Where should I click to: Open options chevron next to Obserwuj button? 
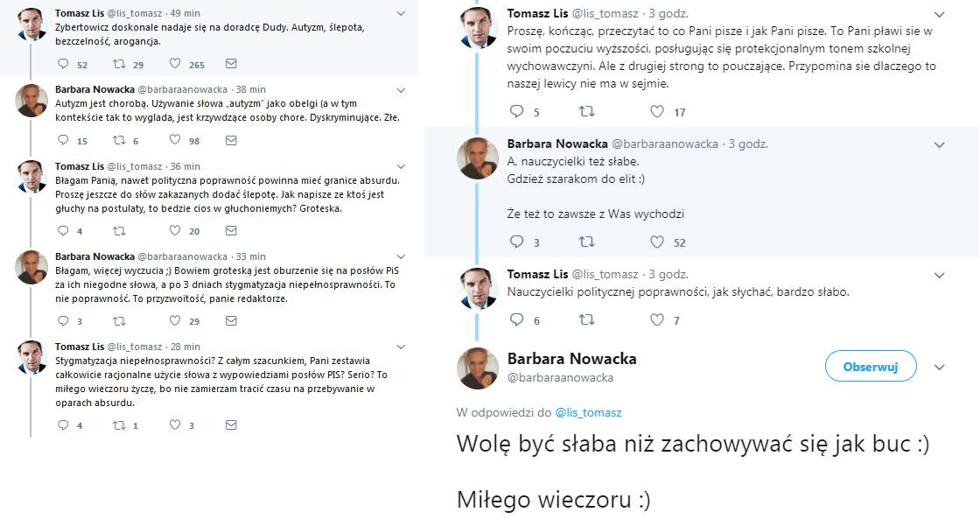[940, 368]
